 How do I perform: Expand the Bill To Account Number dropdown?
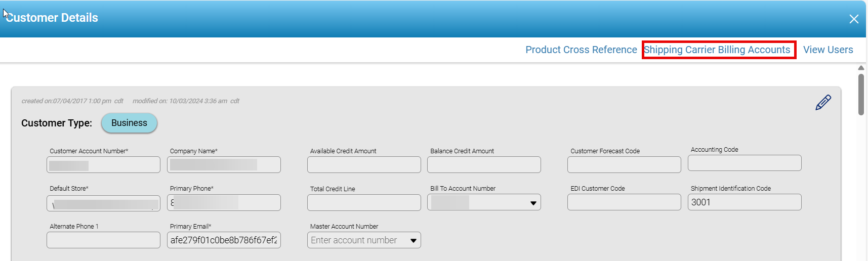(533, 203)
